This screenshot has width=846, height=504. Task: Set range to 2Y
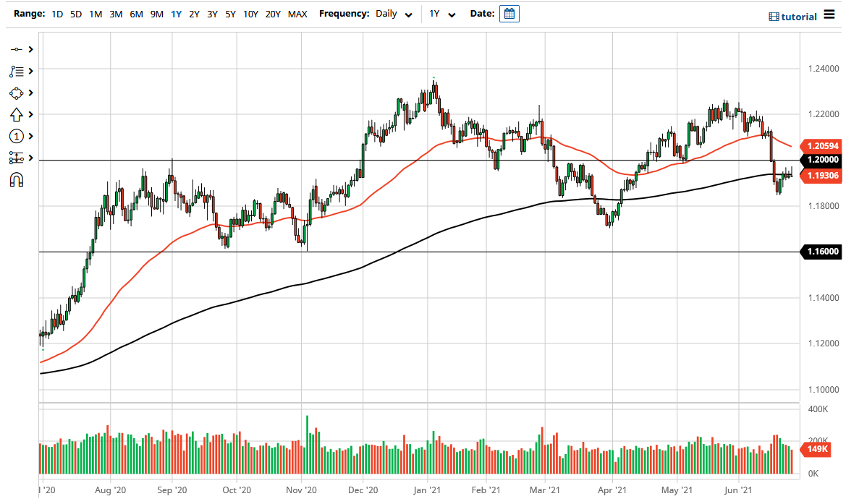click(x=194, y=14)
